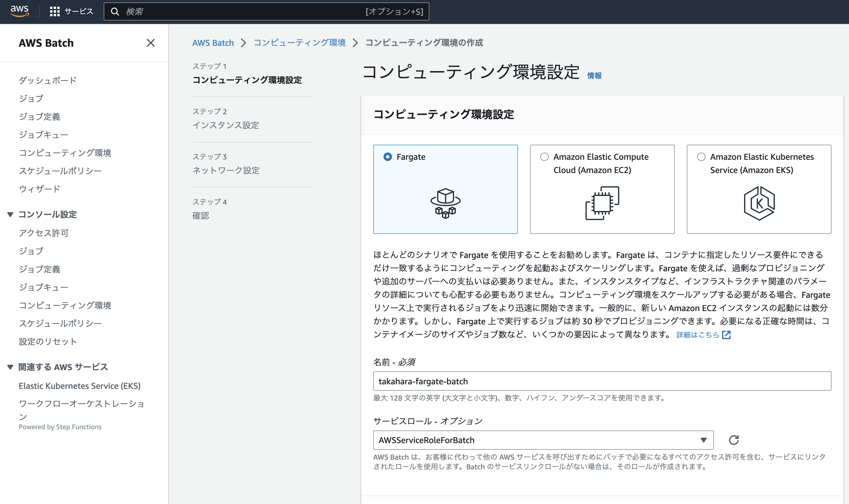This screenshot has height=504, width=849.
Task: Go to ステップ 2 インスタンス設定
Action: coord(225,125)
